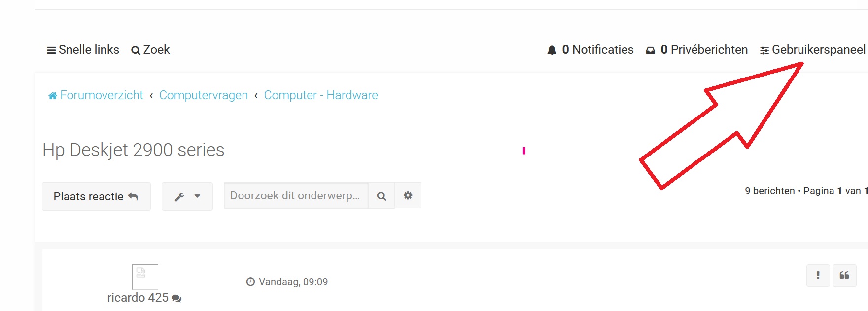Click the Zoek magnifier icon in top bar
The height and width of the screenshot is (311, 868).
click(x=136, y=50)
